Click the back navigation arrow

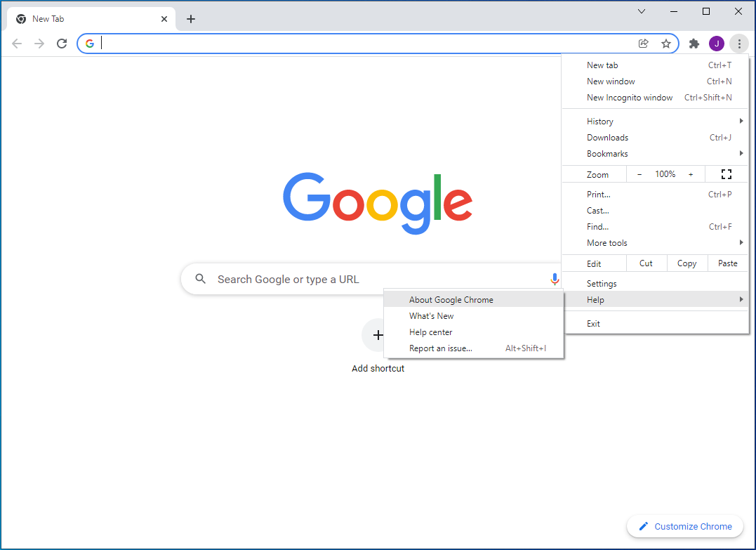(17, 43)
